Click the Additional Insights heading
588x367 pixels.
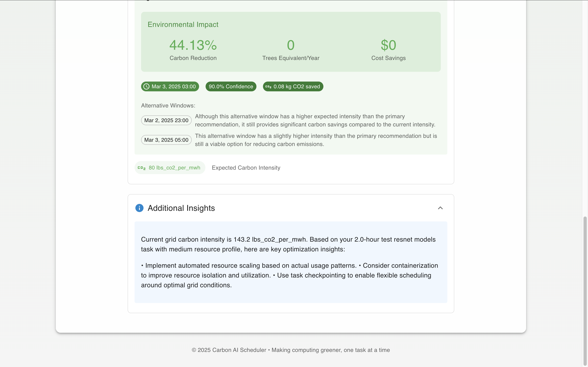(181, 208)
